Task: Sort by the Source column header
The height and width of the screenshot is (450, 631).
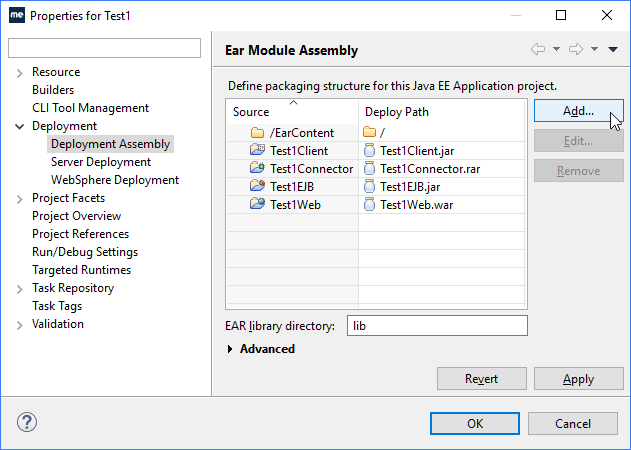Action: [291, 112]
